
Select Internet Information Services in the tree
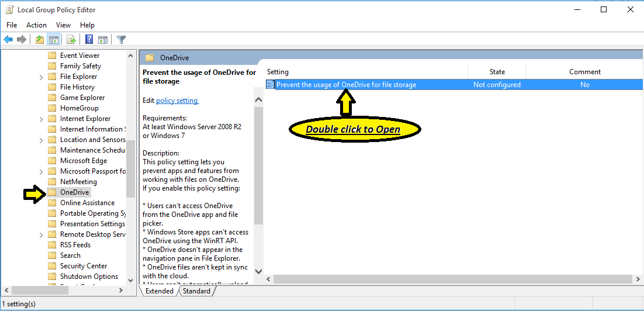pos(92,129)
